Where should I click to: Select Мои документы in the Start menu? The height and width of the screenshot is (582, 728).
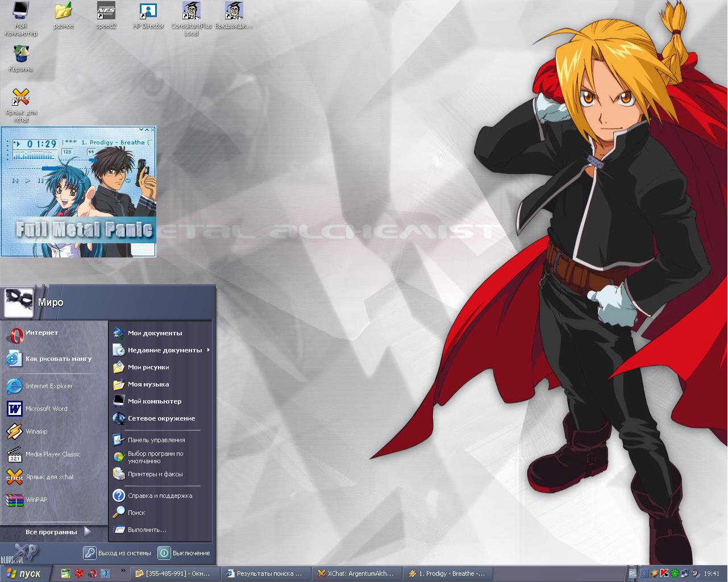[x=155, y=333]
